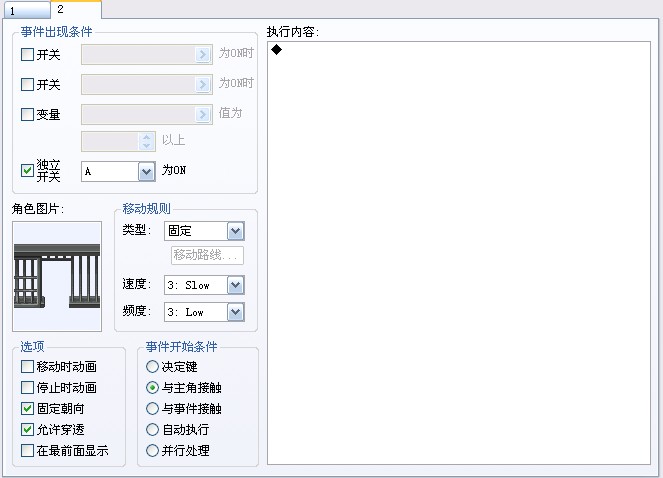Viewport: 663px width, 478px height.
Task: Select 并行处理 trigger radio button
Action: point(178,451)
